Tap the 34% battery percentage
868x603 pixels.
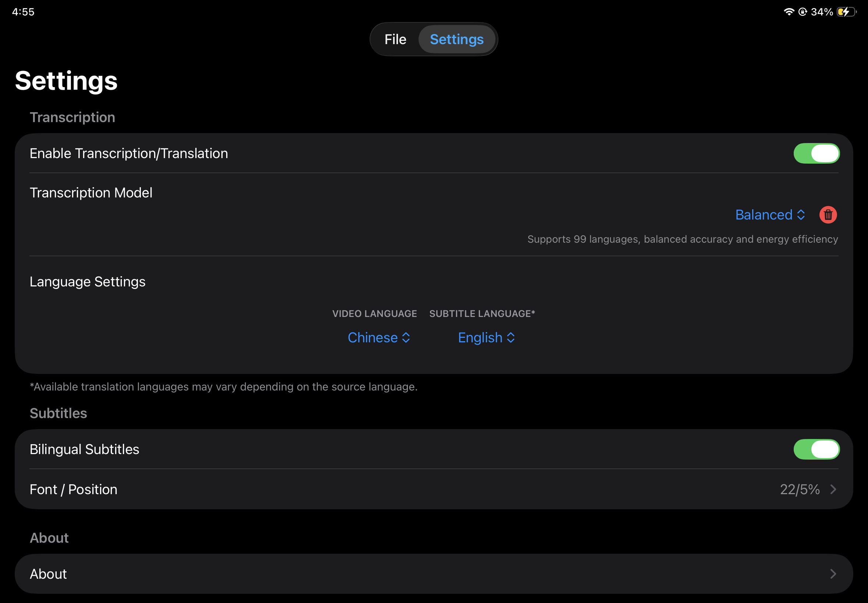tap(822, 12)
